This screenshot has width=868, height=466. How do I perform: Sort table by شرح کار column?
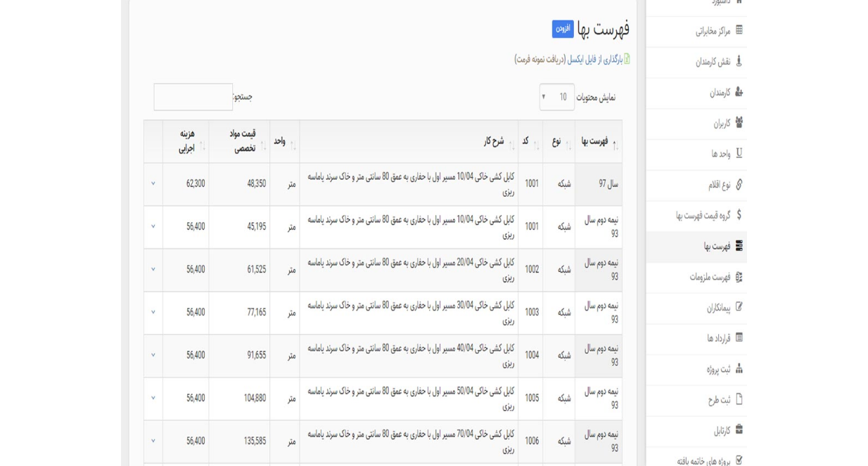[x=409, y=141]
